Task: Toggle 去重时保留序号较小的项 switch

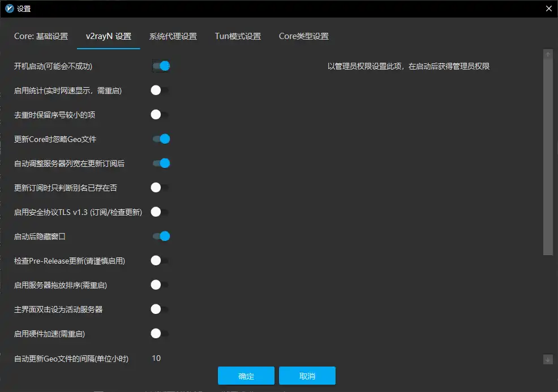Action: point(160,114)
